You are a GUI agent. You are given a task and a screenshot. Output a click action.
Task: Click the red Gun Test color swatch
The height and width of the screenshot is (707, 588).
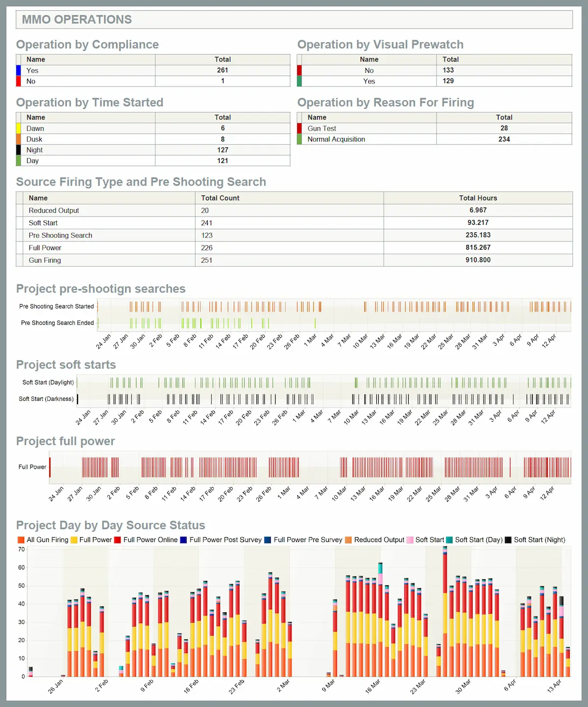pos(300,128)
